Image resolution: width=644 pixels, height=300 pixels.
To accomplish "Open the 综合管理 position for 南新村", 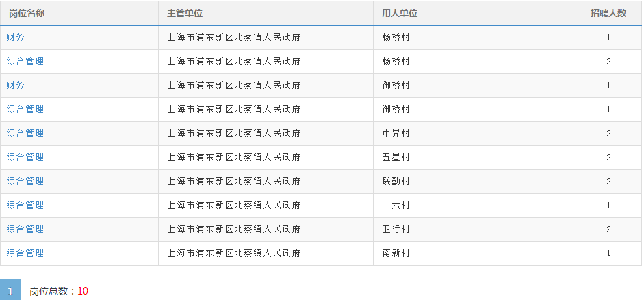I will pos(25,253).
